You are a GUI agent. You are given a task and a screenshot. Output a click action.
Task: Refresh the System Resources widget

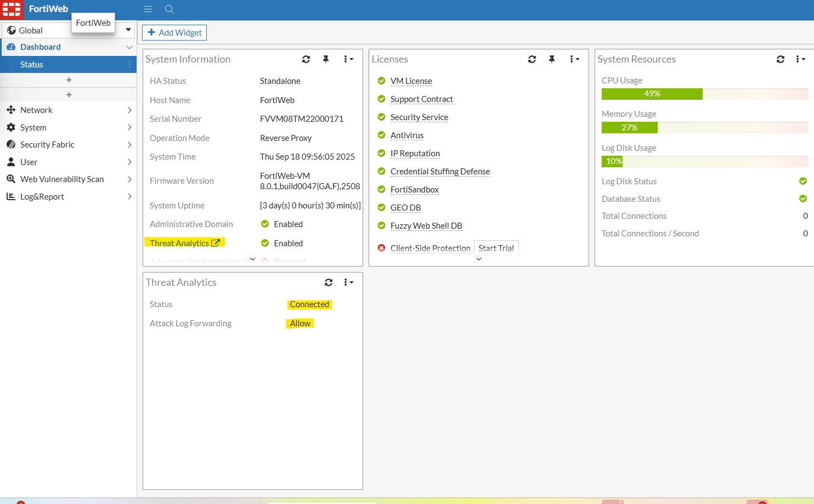781,59
